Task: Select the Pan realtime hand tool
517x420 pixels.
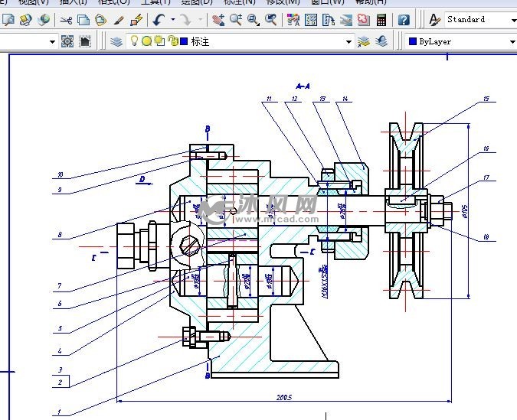Action: coord(218,20)
